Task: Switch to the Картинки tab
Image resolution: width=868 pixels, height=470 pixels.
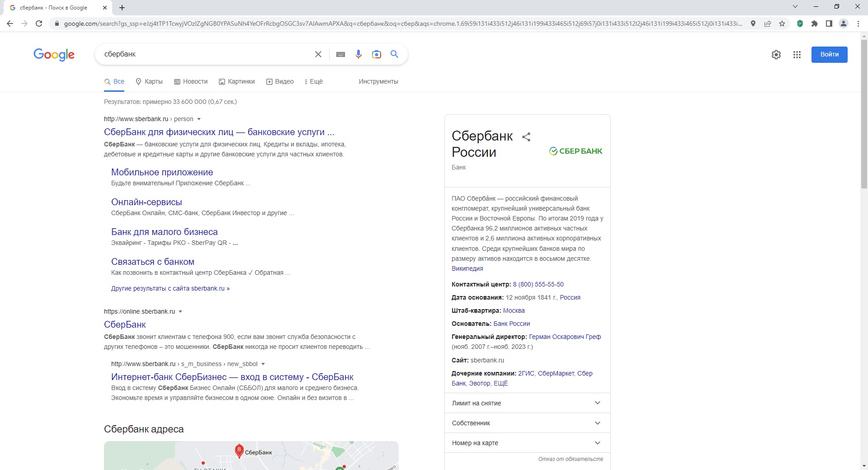Action: pyautogui.click(x=237, y=81)
